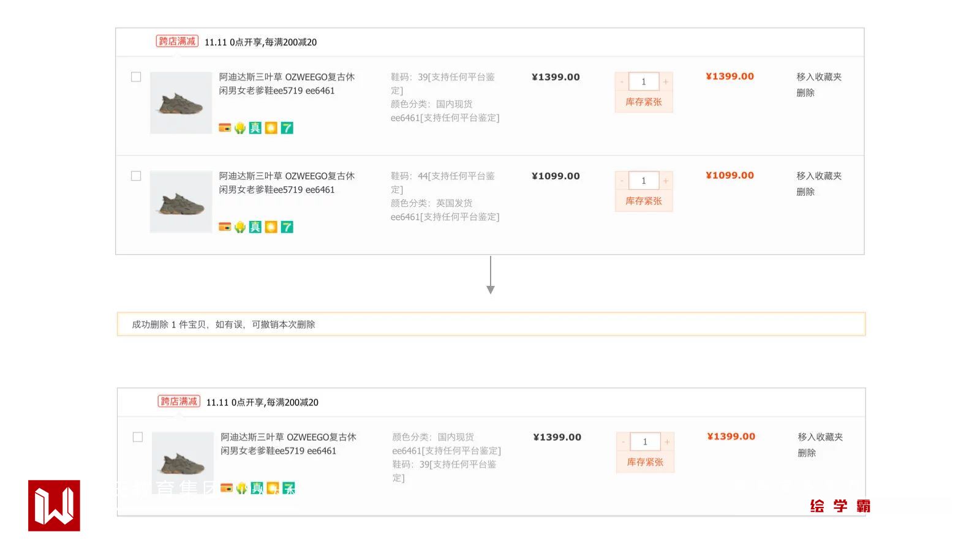
Task: Open the shoe thumbnail of the ¥1099 item
Action: pyautogui.click(x=181, y=202)
